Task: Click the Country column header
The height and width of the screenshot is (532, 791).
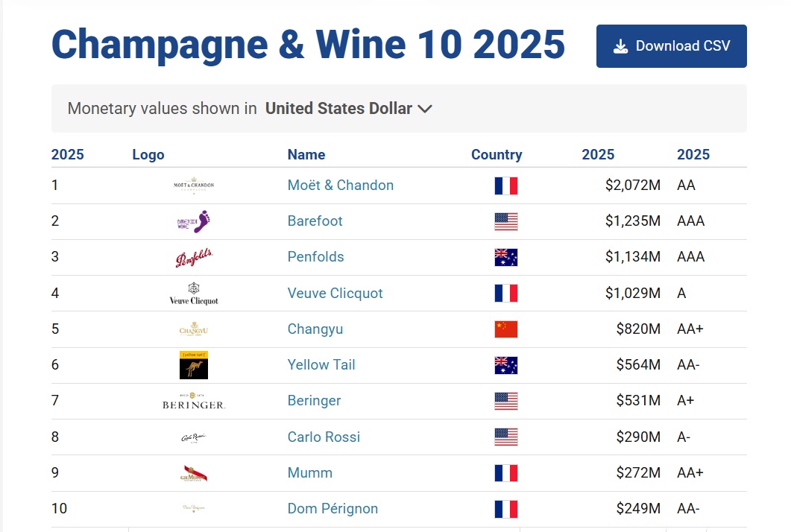Action: [x=497, y=155]
